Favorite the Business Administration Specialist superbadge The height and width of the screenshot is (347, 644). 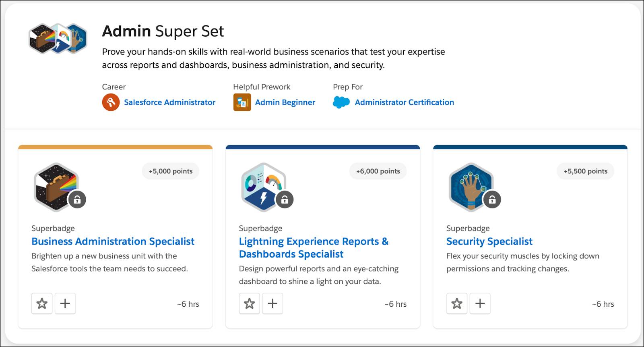tap(42, 303)
